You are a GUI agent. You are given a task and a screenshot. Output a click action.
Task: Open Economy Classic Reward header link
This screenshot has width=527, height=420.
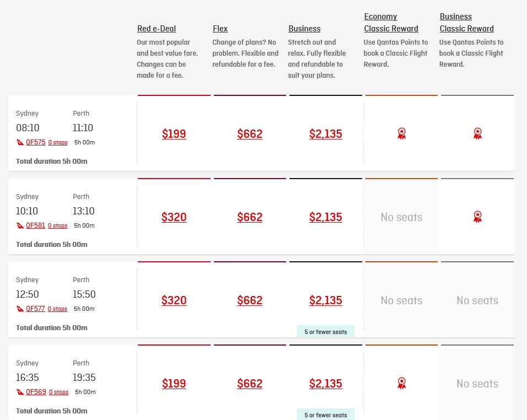pyautogui.click(x=391, y=23)
